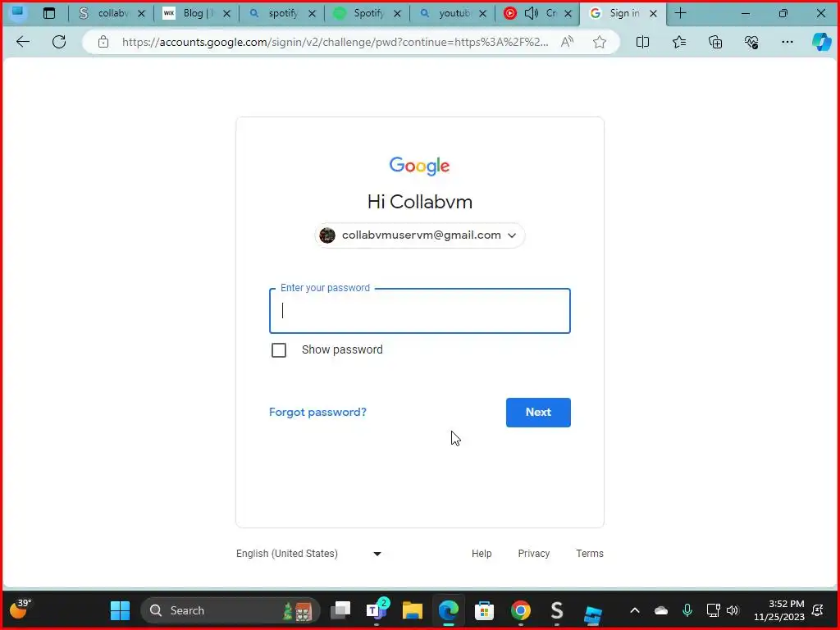Screen dimensions: 840x630
Task: Open the Edge profile icon
Action: [x=18, y=13]
